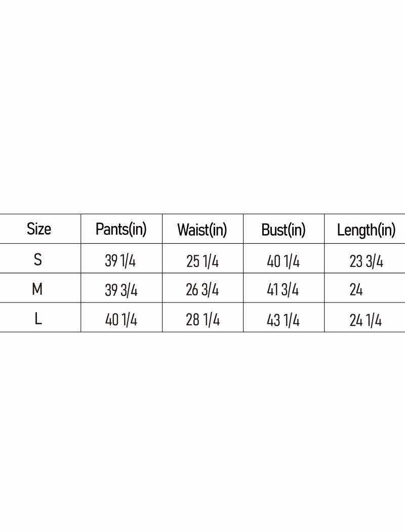Select length value 24 1/4
Screen dimensions: 405x532
click(366, 320)
